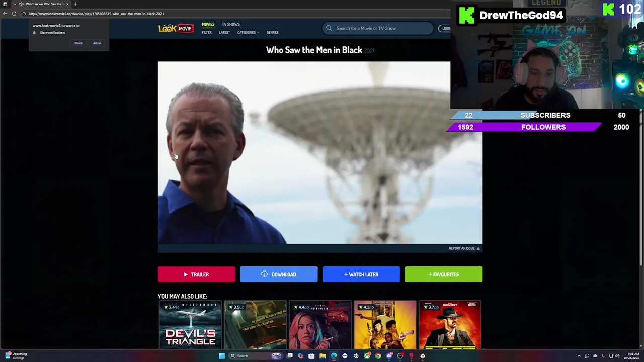Expand the Report an Issue panel
Viewport: 644px width, 362px height.
pyautogui.click(x=464, y=248)
